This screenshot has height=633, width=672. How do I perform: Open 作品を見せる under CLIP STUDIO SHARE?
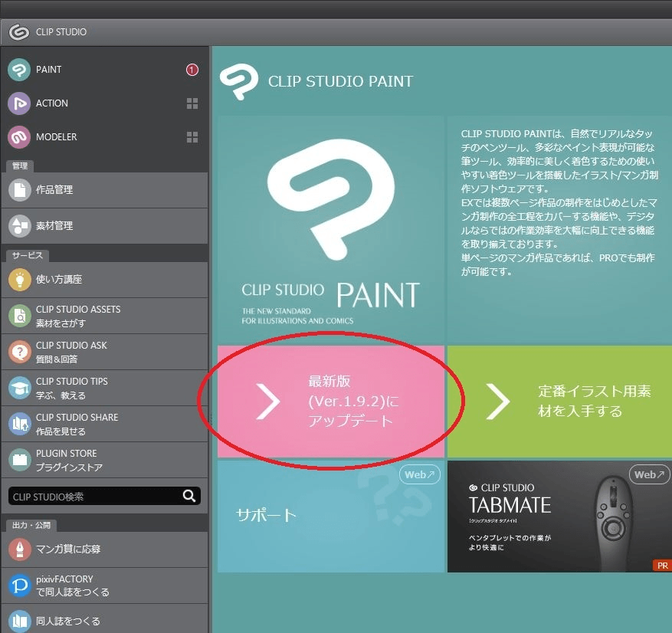[x=104, y=424]
